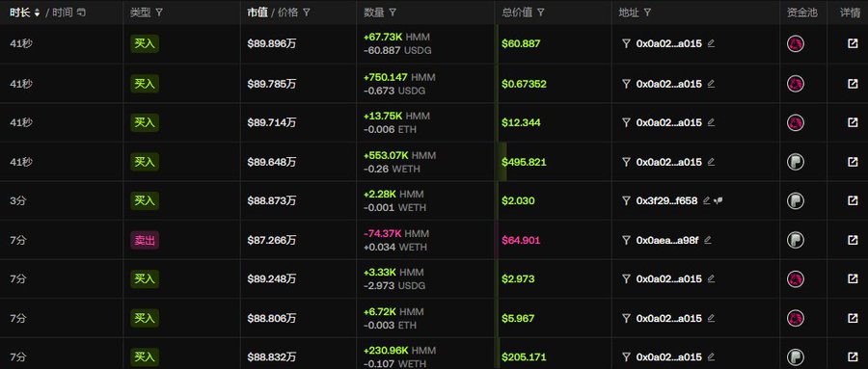The height and width of the screenshot is (369, 868).
Task: Edit address label in $5.967 row
Action: (x=712, y=318)
